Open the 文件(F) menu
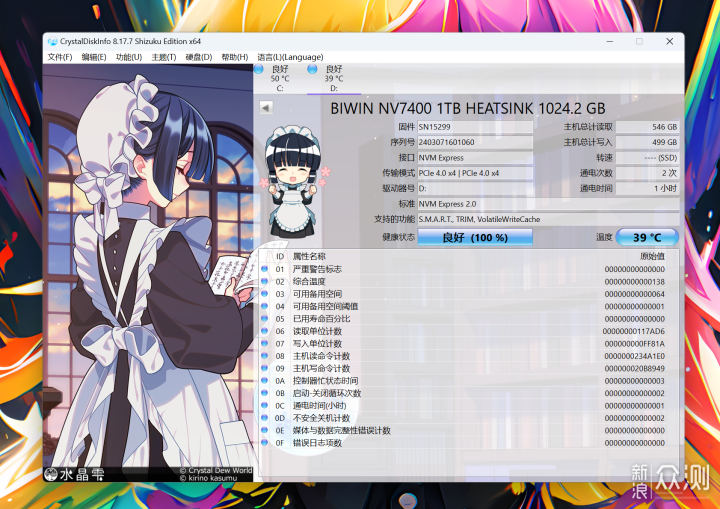Screen dimensions: 720x509 tap(60, 57)
